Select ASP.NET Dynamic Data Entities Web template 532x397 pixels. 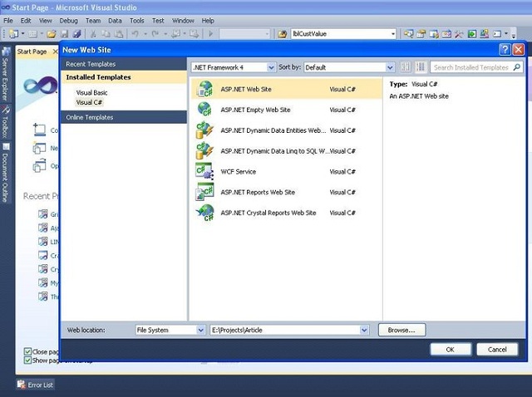coord(287,130)
